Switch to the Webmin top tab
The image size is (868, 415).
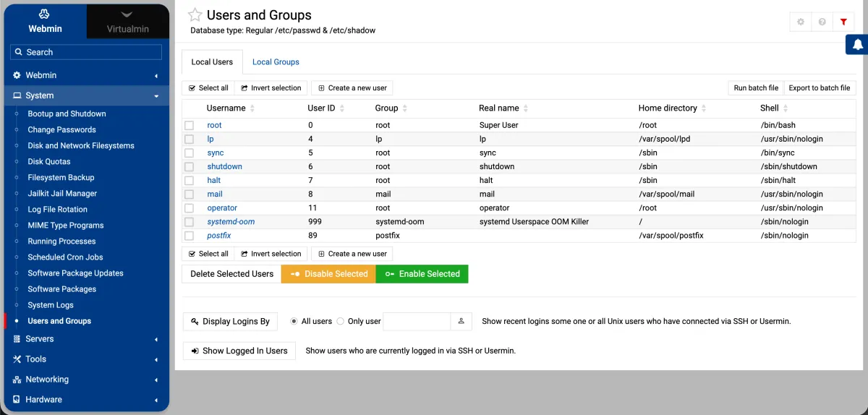click(x=45, y=21)
